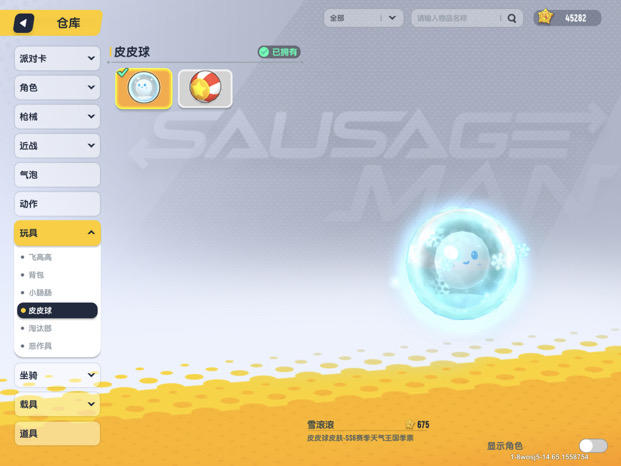Expand the 派对卡 category
The height and width of the screenshot is (466, 621).
[x=57, y=59]
